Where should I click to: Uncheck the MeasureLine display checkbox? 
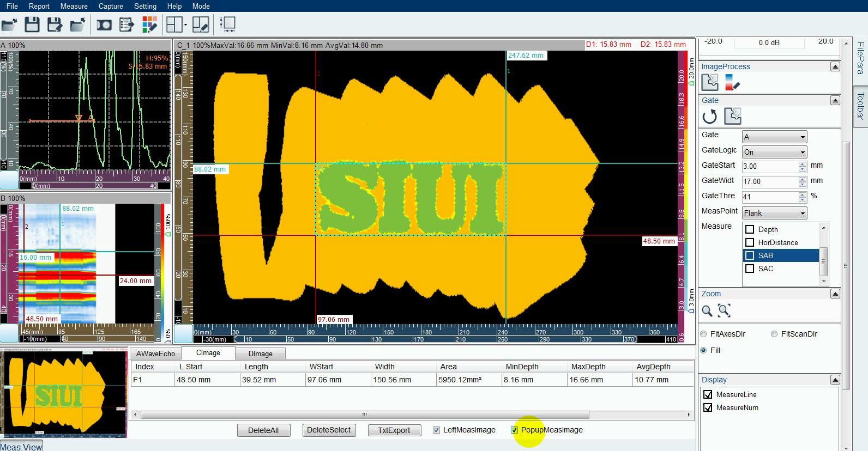click(708, 394)
